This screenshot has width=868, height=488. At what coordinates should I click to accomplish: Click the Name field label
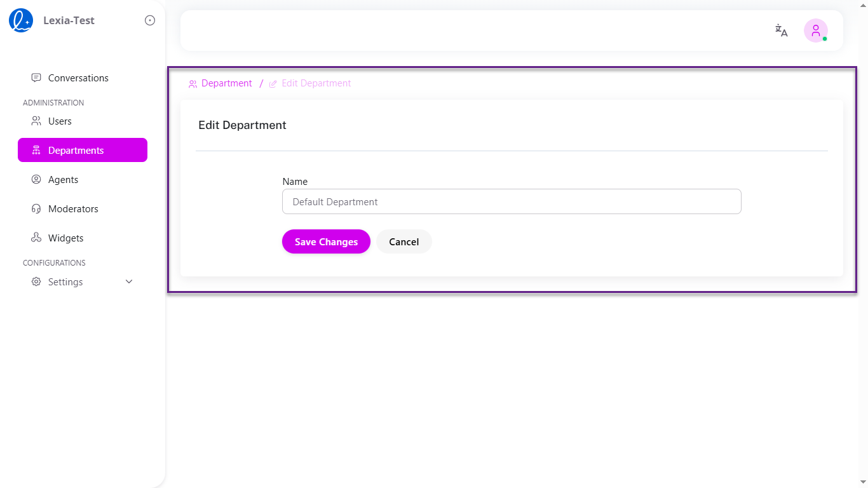295,182
